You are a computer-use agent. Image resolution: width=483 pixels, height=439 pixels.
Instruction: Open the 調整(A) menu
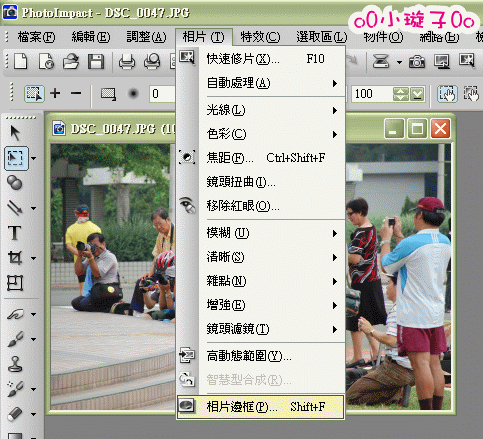click(146, 37)
